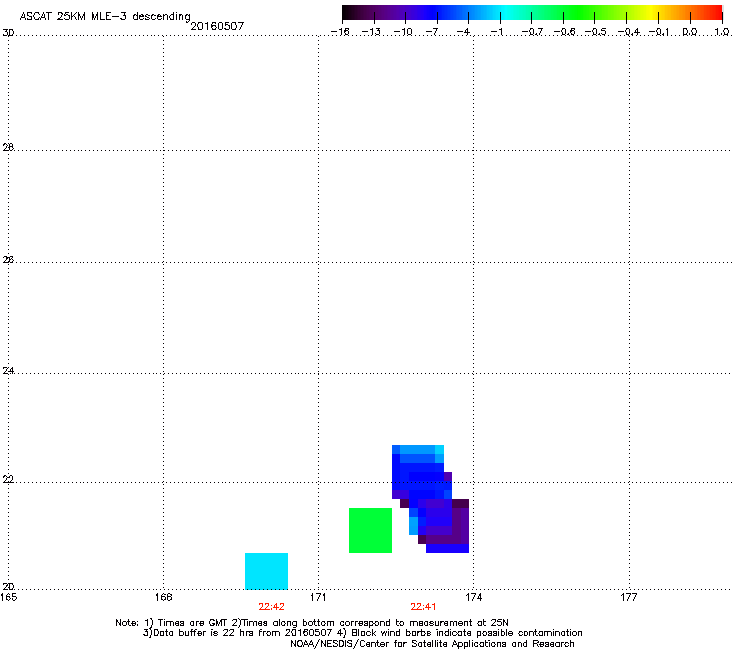Click the note line starting 'Note: 1) Times are GMT'
Screen dimensions: 740x650
[x=312, y=623]
